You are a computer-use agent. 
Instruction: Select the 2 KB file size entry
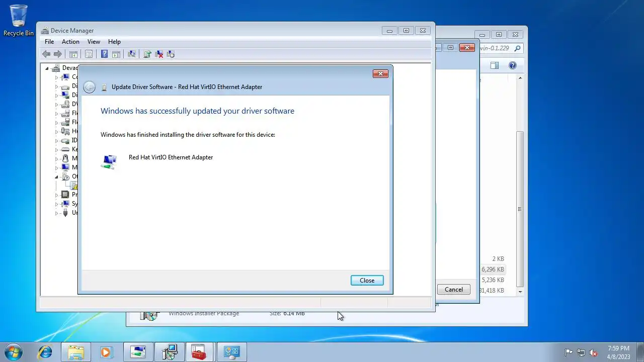click(498, 259)
